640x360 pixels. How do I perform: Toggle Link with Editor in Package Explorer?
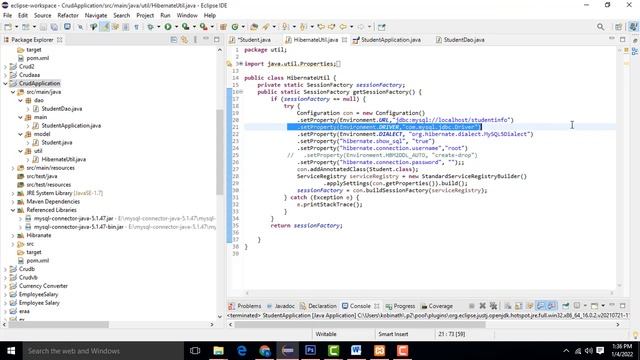184,40
